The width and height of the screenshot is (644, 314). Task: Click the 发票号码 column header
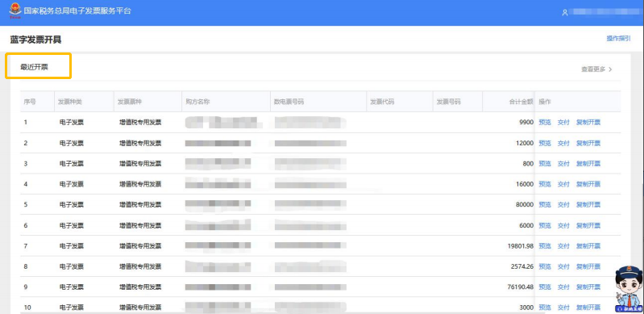448,102
